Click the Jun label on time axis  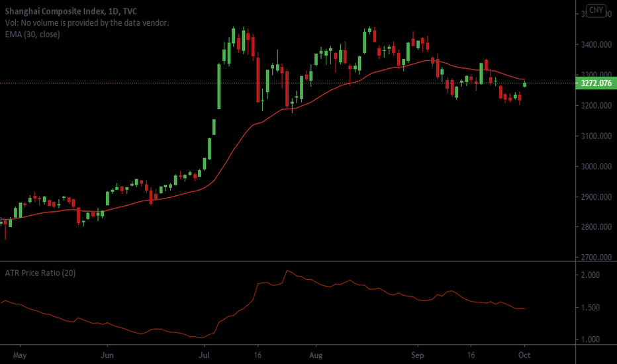pyautogui.click(x=107, y=355)
